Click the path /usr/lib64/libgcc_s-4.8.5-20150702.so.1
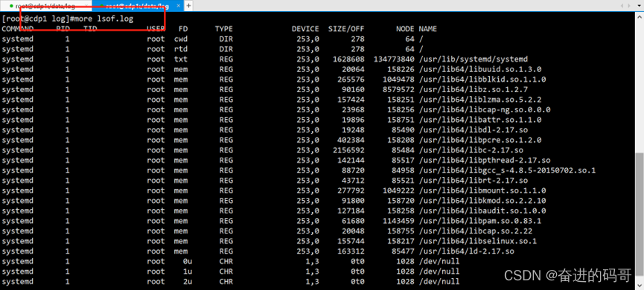Image resolution: width=644 pixels, height=290 pixels. (507, 170)
